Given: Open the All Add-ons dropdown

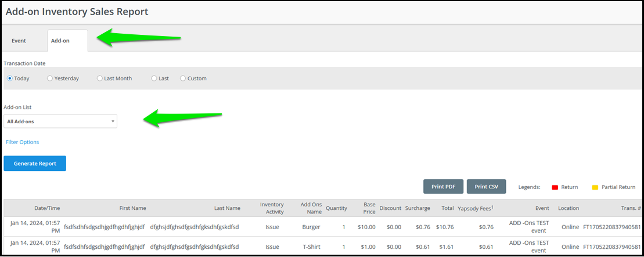Looking at the screenshot, I should [60, 122].
